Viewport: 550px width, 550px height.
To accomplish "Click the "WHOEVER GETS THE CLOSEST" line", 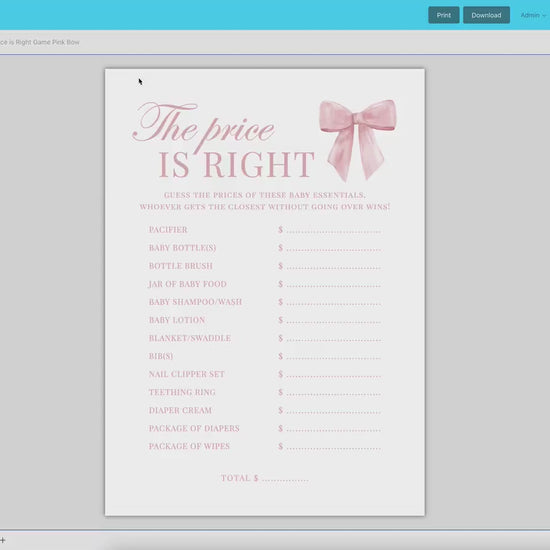I will coord(264,207).
